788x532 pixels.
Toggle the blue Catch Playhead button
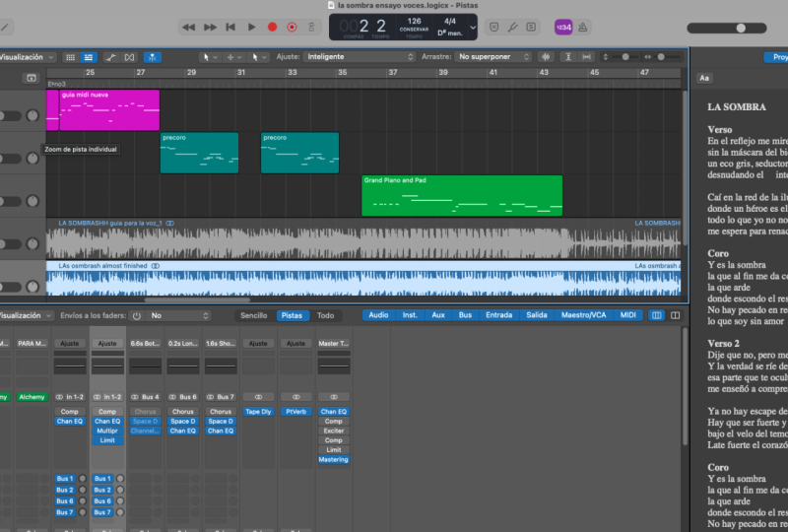[x=153, y=57]
